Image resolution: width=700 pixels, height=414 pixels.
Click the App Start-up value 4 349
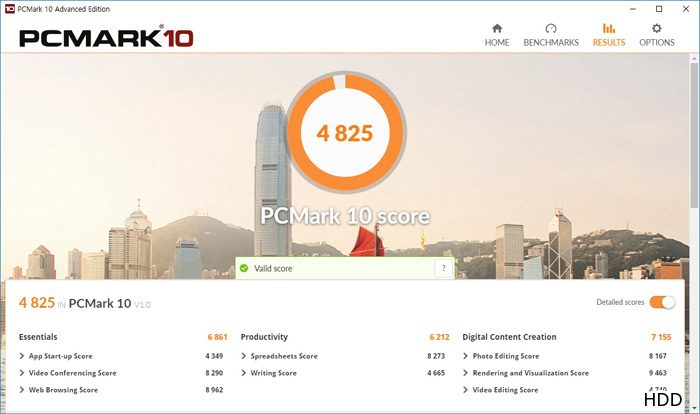click(x=214, y=356)
